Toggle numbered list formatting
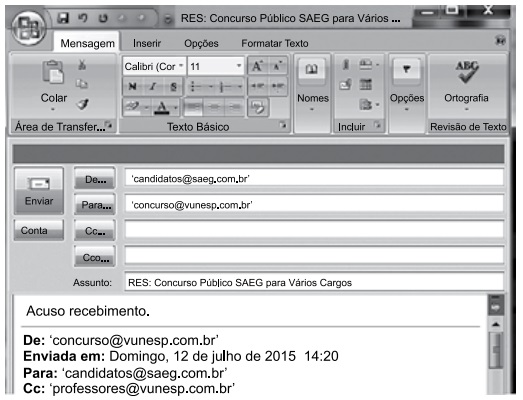The image size is (523, 400). click(x=225, y=87)
